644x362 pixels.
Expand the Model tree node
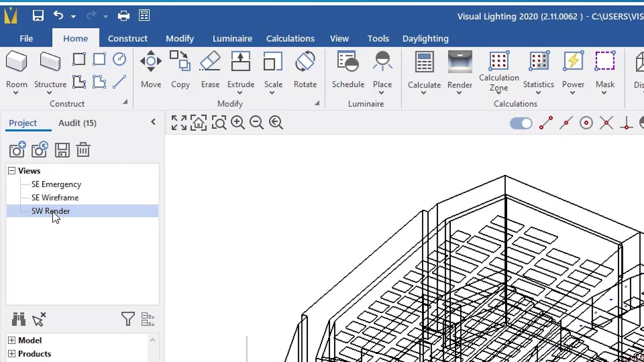[12, 340]
